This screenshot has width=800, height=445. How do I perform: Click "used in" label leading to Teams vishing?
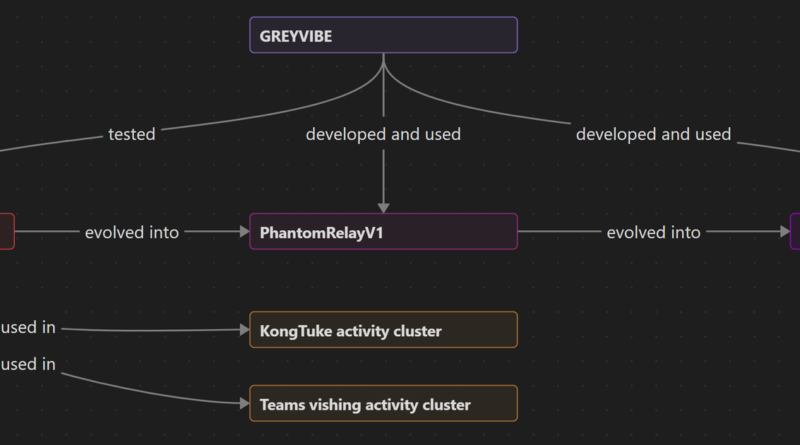(28, 364)
